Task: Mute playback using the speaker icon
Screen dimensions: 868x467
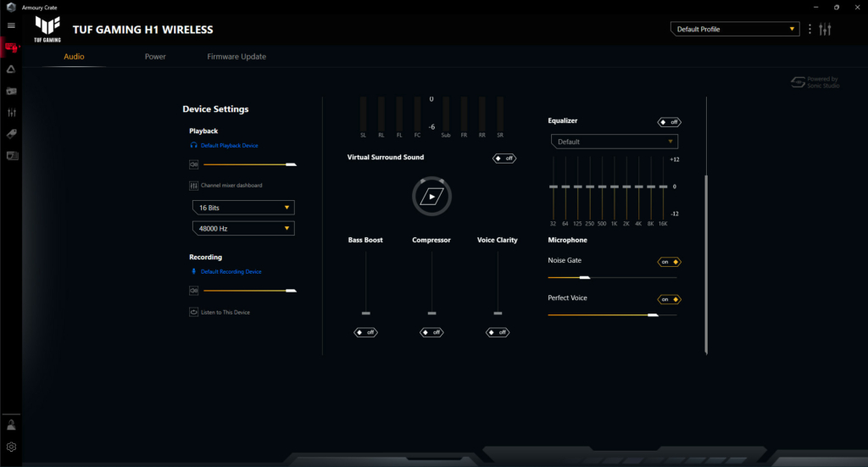Action: [x=194, y=164]
